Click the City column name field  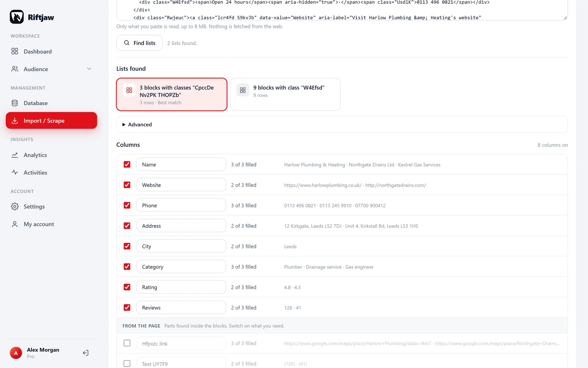181,246
